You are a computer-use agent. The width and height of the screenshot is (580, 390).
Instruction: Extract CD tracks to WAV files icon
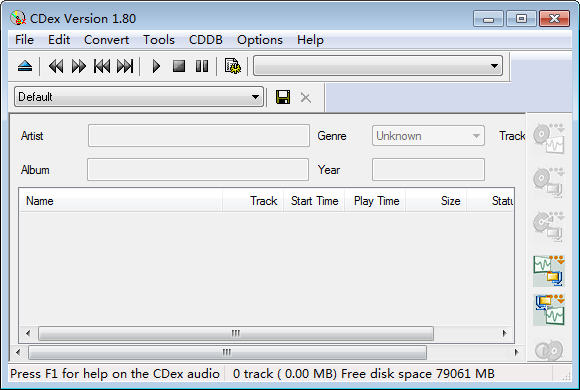[x=549, y=138]
